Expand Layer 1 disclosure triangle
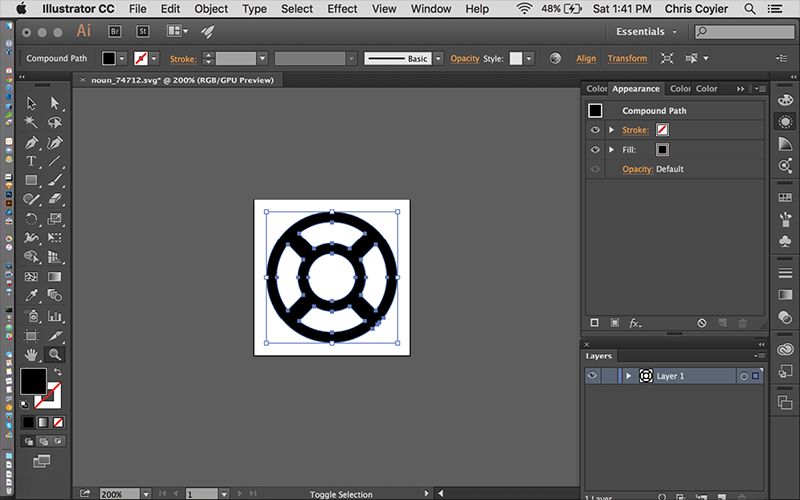 (628, 376)
